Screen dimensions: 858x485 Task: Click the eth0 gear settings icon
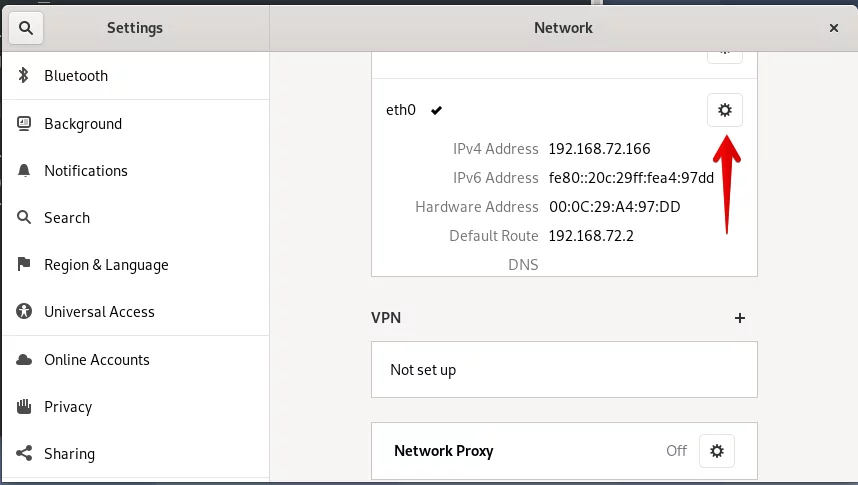click(x=724, y=110)
